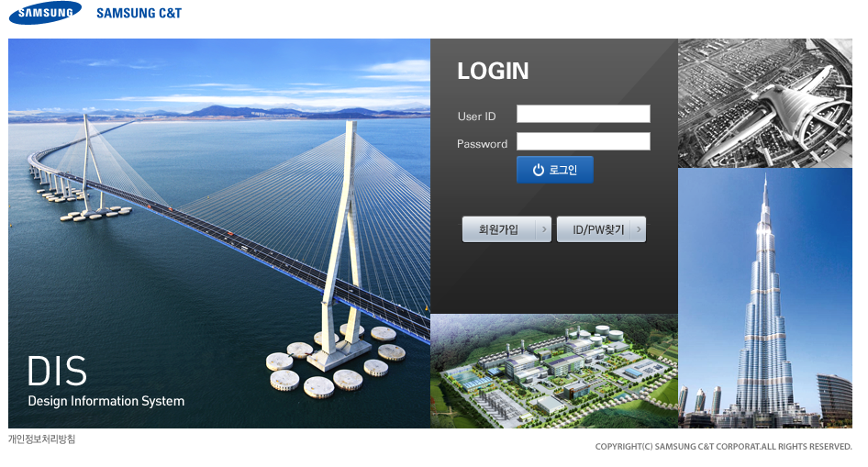Focus the User ID input field
This screenshot has height=467, width=868.
[584, 114]
